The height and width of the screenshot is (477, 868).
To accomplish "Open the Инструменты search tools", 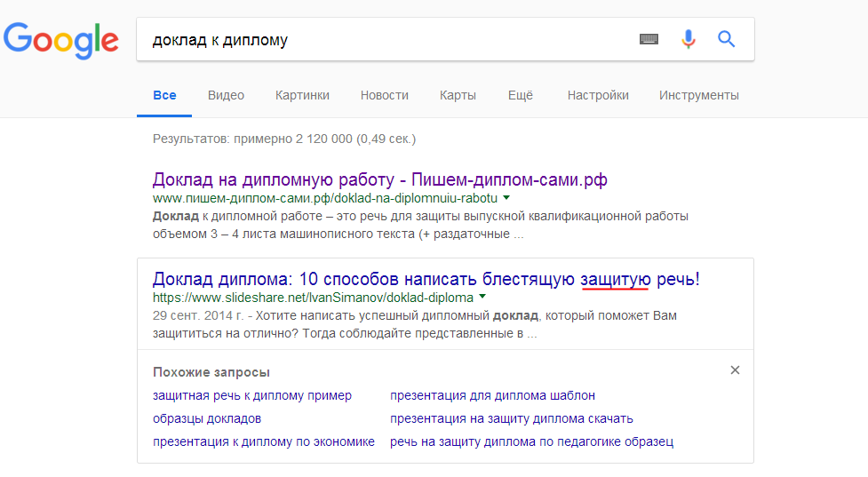I will 699,96.
